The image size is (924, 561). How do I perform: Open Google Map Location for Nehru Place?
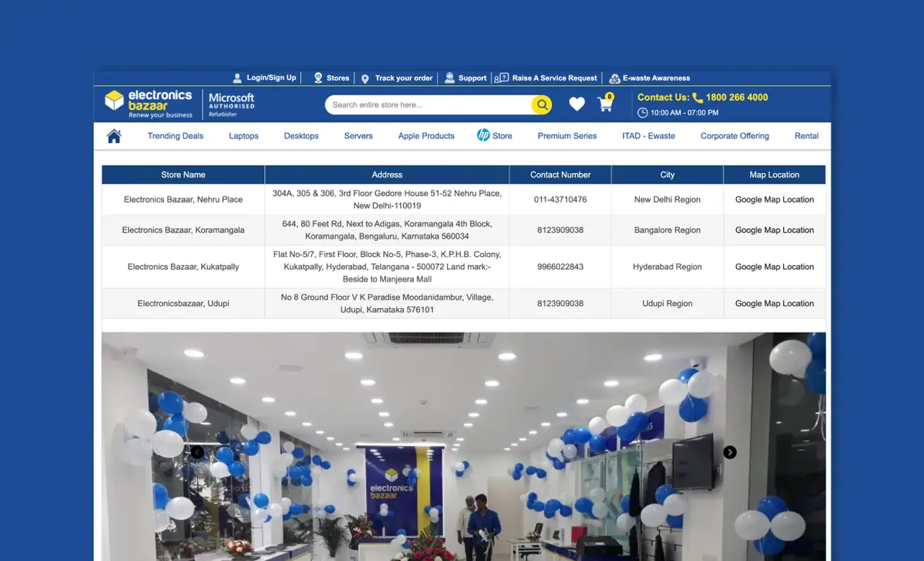pos(774,199)
